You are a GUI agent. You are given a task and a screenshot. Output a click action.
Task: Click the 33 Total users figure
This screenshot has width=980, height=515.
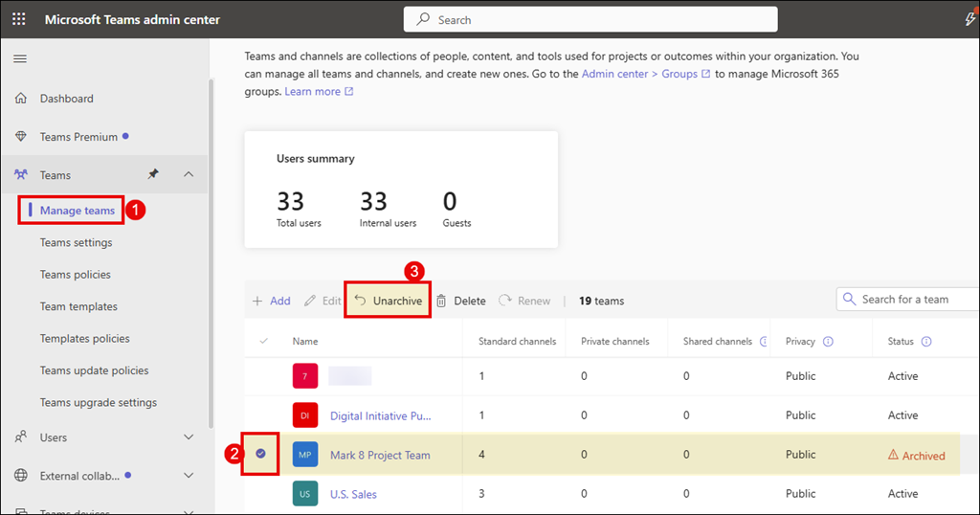(291, 201)
